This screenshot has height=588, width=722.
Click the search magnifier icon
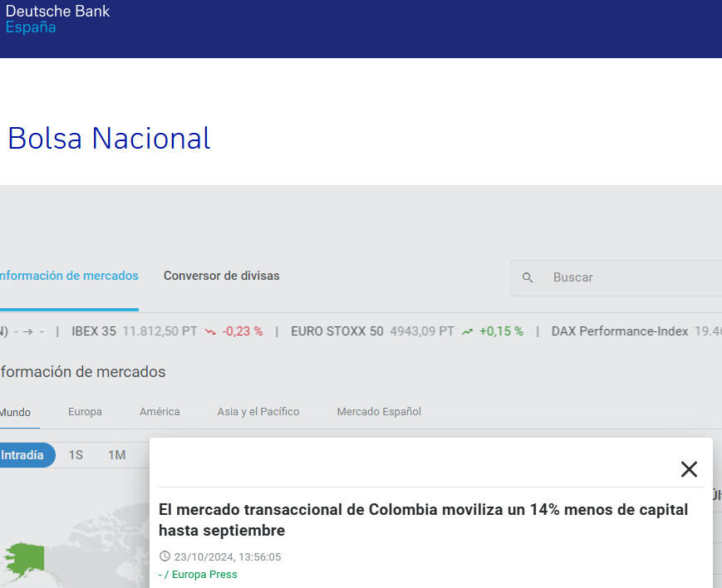528,278
